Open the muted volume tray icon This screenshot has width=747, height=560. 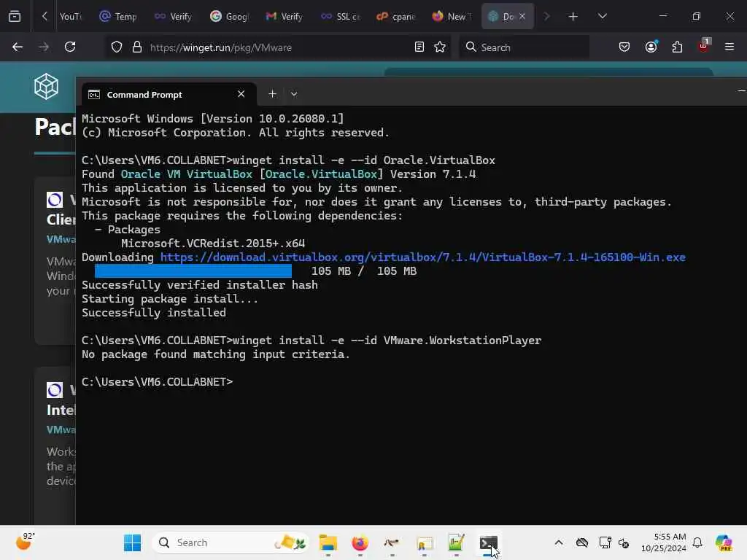click(x=624, y=542)
